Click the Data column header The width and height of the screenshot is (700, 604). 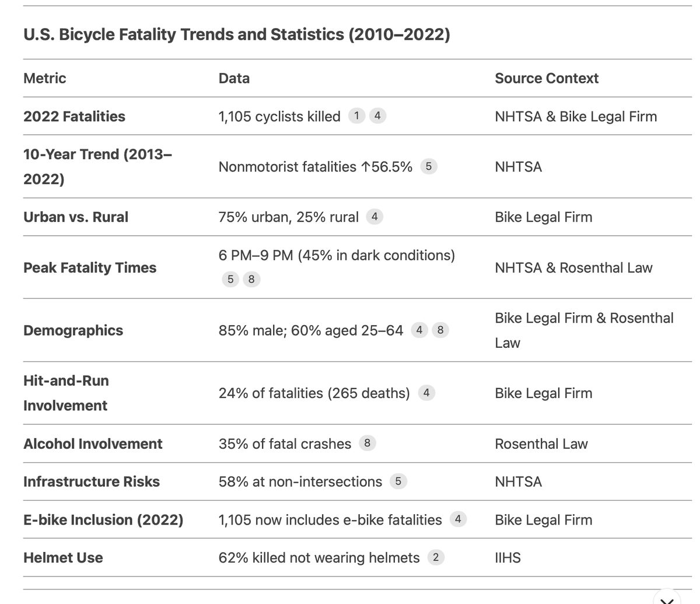[234, 78]
